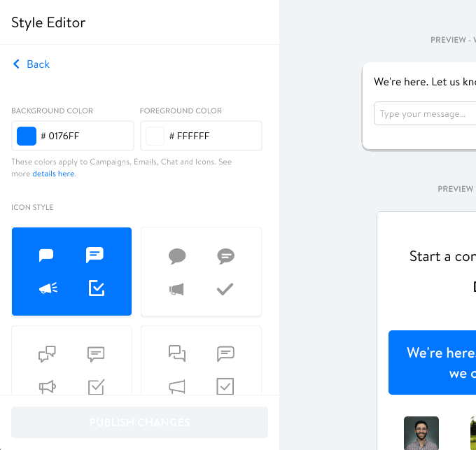Click the Start a con preview heading
476x450 pixels.
[442, 256]
